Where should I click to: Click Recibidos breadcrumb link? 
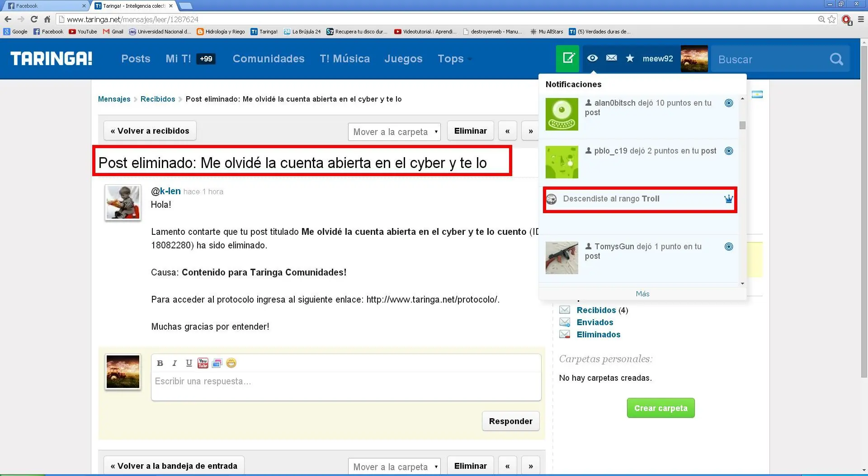pyautogui.click(x=158, y=99)
